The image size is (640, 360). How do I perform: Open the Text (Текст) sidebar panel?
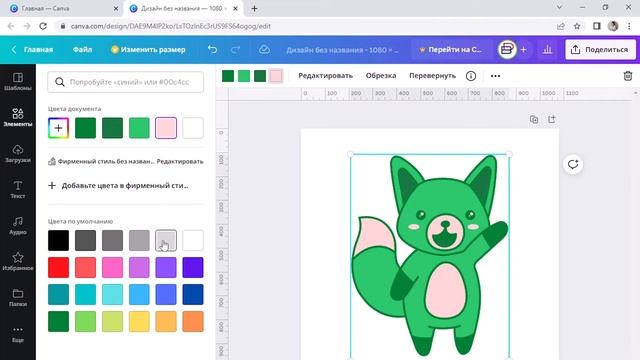[18, 190]
